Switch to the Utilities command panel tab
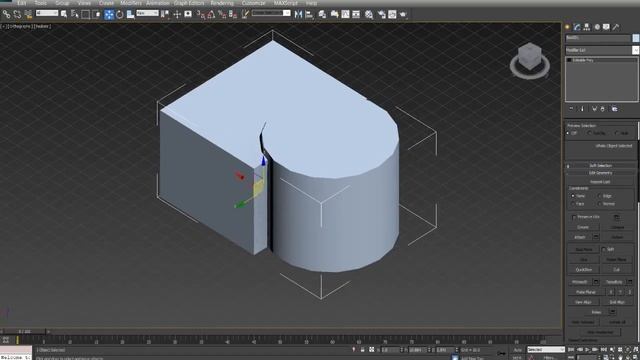Viewport: 640px width, 360px height. tap(616, 27)
